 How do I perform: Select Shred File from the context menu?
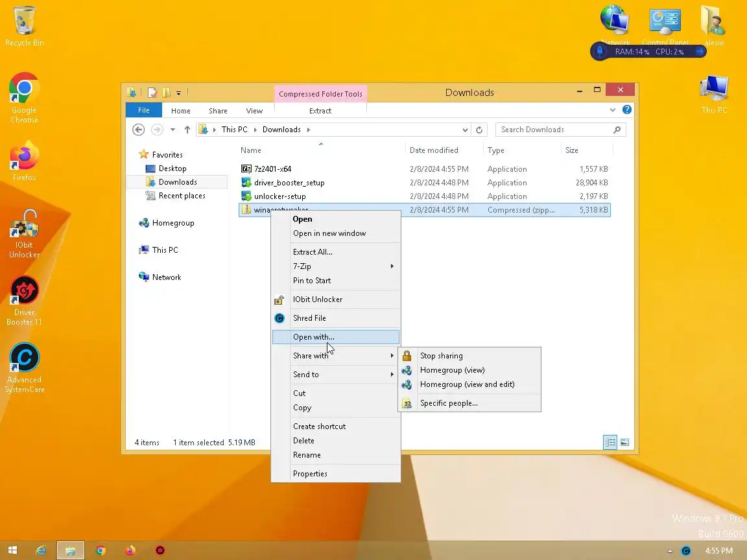336,318
